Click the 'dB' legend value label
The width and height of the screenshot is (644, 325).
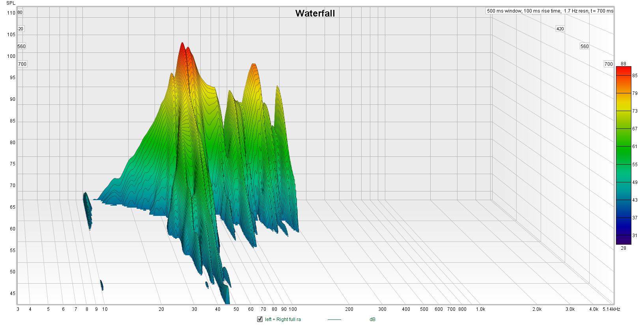[x=372, y=319]
